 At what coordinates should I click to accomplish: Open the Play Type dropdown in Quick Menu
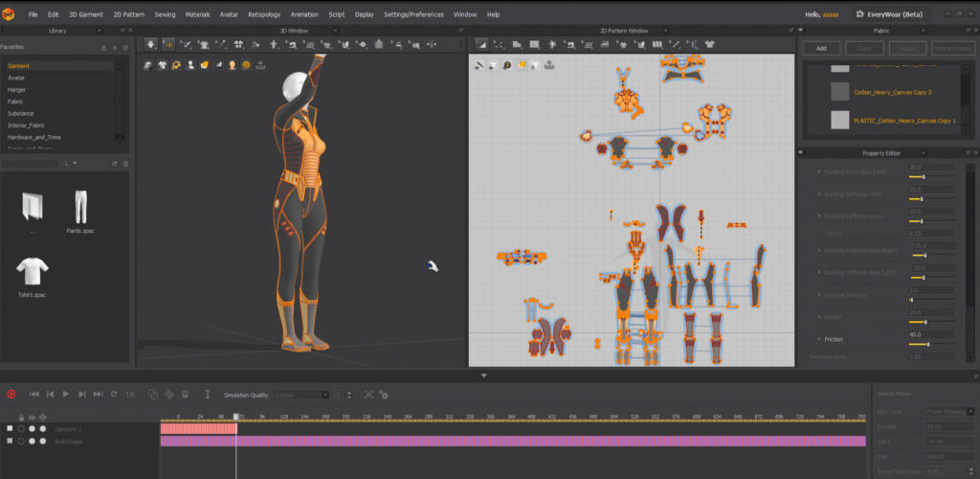[x=947, y=410]
